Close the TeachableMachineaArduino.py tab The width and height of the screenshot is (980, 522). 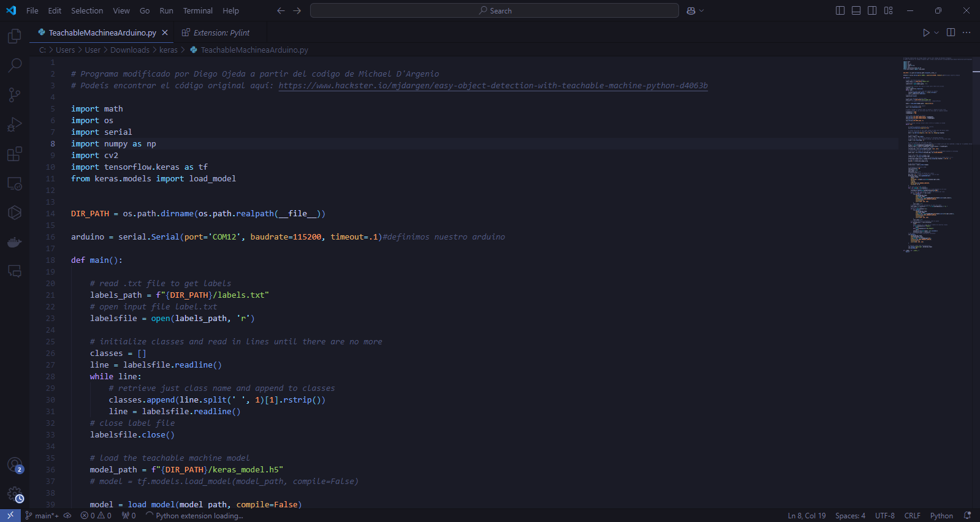(165, 32)
